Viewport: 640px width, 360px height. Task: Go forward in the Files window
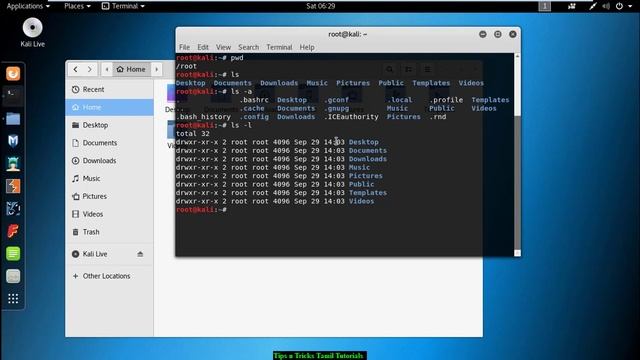[89, 69]
